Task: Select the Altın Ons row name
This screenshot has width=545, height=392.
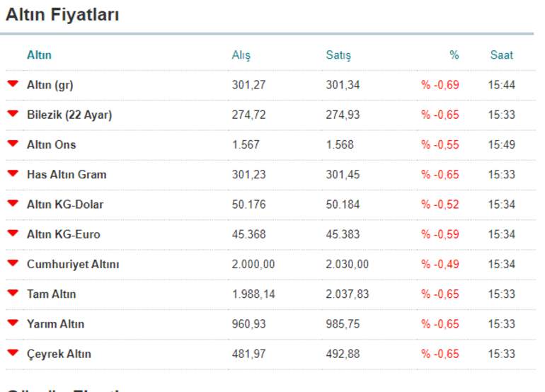Action: coord(52,144)
